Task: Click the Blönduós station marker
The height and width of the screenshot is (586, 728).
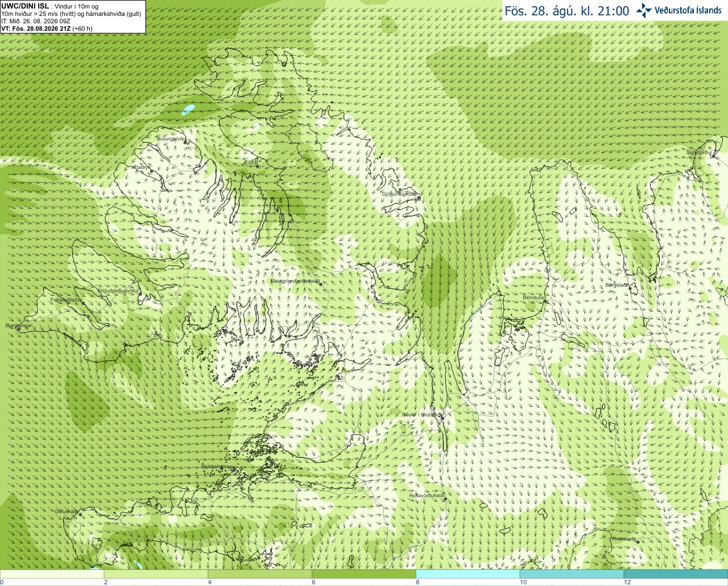Action: point(545,301)
